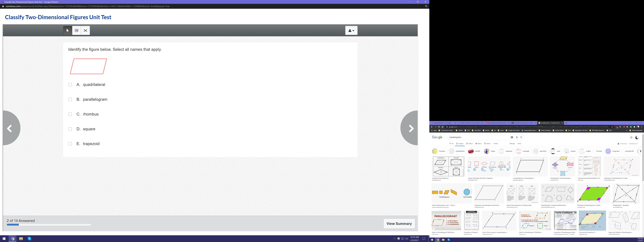Open the user accessibility dropdown in toolbar
644x242 pixels.
tap(351, 31)
